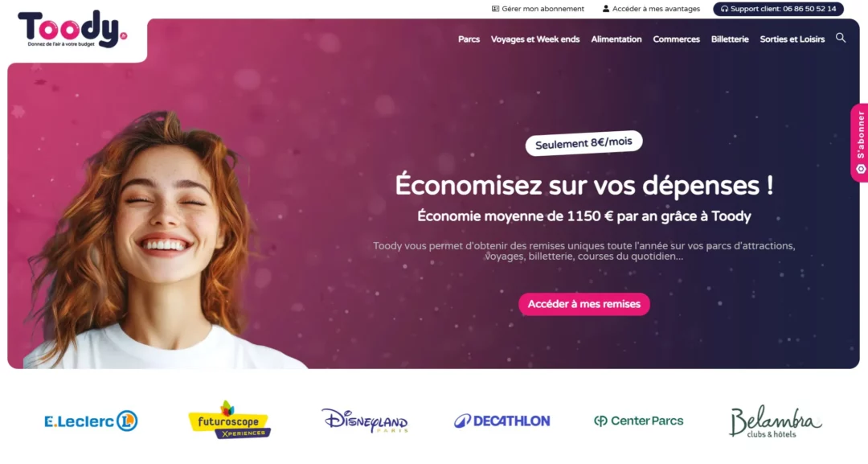
Task: Click the Support client phone button
Action: (778, 9)
